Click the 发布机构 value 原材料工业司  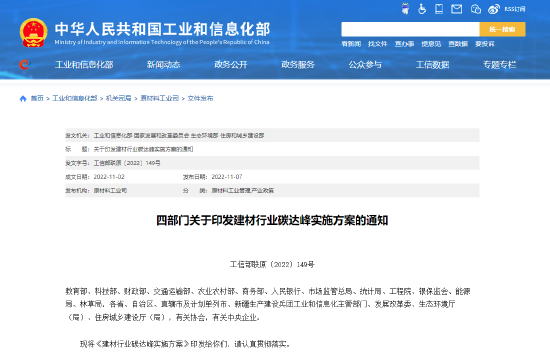point(110,190)
